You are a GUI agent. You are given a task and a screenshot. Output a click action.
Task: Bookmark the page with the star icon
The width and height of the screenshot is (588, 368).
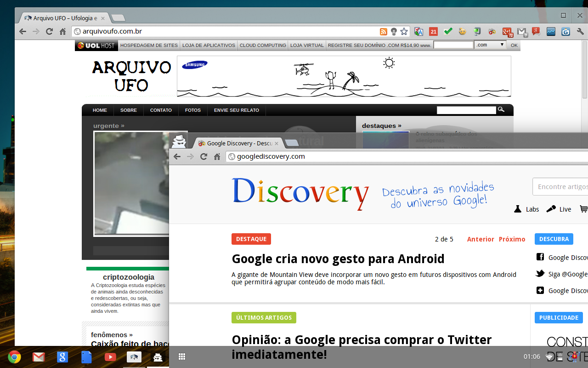(x=404, y=32)
